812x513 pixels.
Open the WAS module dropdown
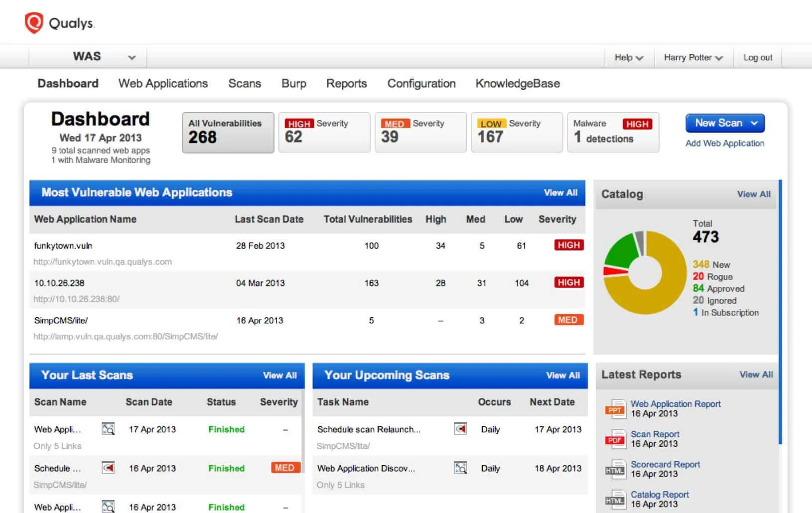(131, 57)
